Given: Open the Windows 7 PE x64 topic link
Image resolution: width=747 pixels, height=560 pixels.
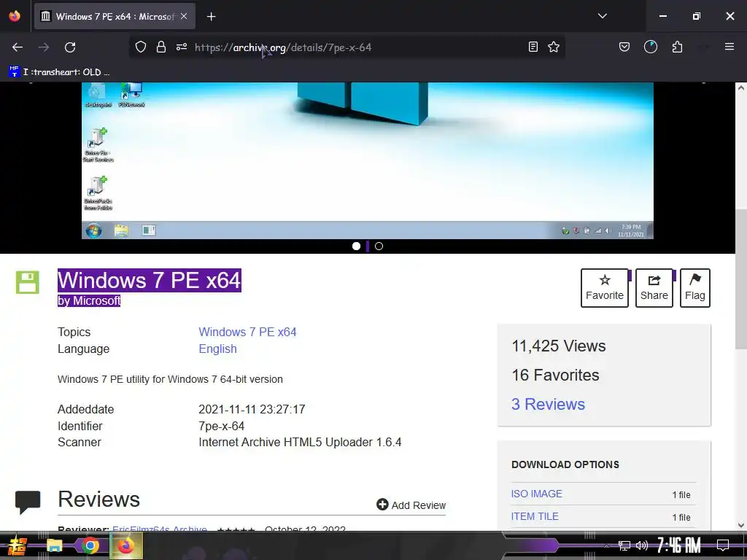Looking at the screenshot, I should (247, 332).
